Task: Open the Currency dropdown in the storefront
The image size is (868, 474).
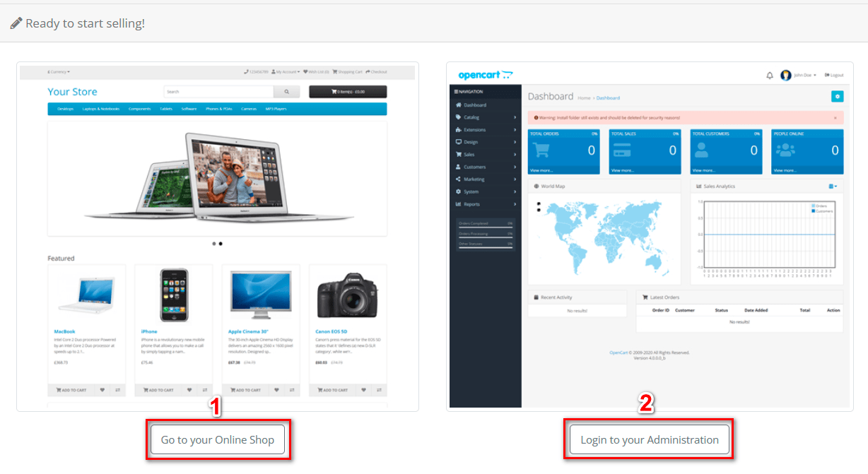Action: pyautogui.click(x=59, y=72)
